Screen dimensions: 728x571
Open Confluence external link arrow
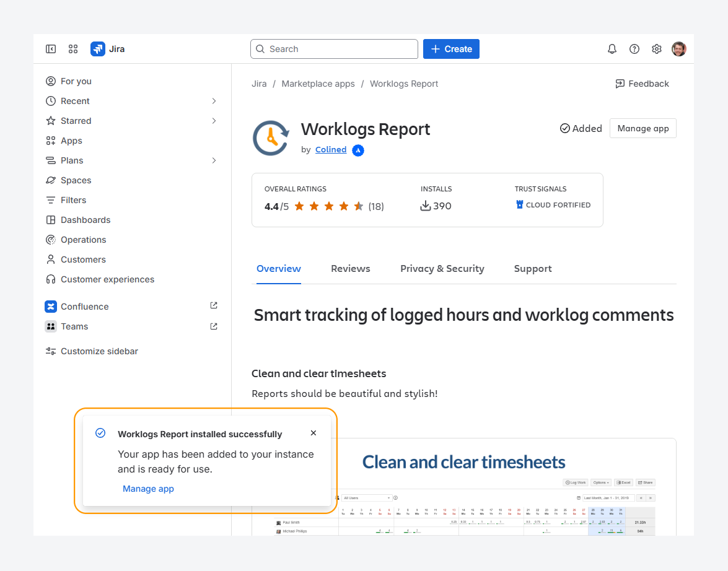[214, 305]
